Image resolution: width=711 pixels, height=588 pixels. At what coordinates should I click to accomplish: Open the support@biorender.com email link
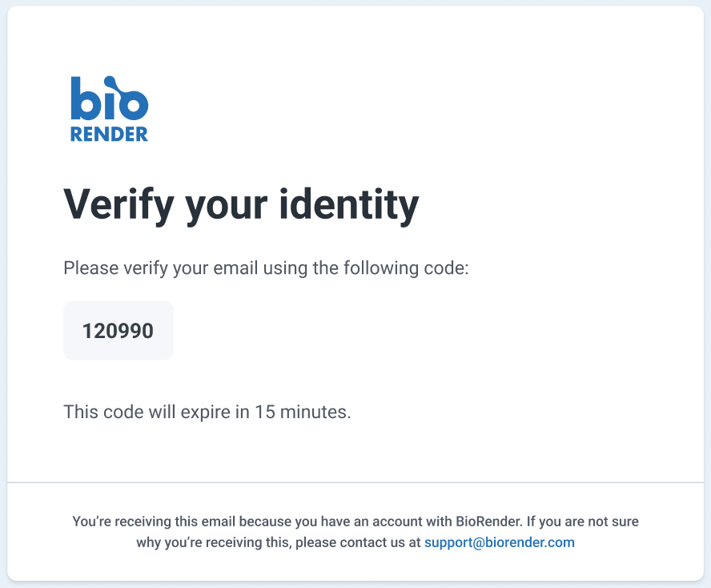tap(499, 542)
